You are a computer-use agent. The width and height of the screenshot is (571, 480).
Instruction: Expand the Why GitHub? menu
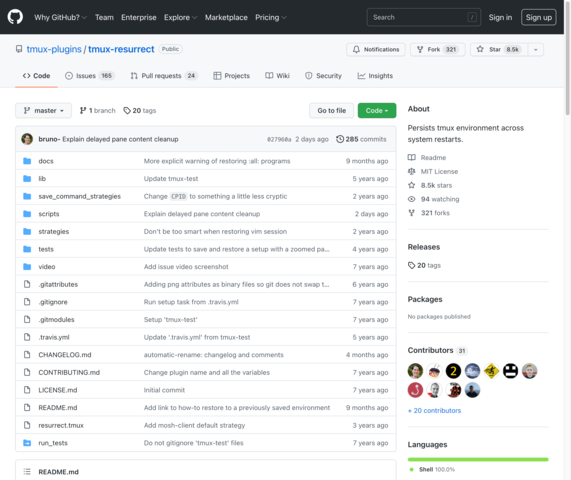[60, 17]
